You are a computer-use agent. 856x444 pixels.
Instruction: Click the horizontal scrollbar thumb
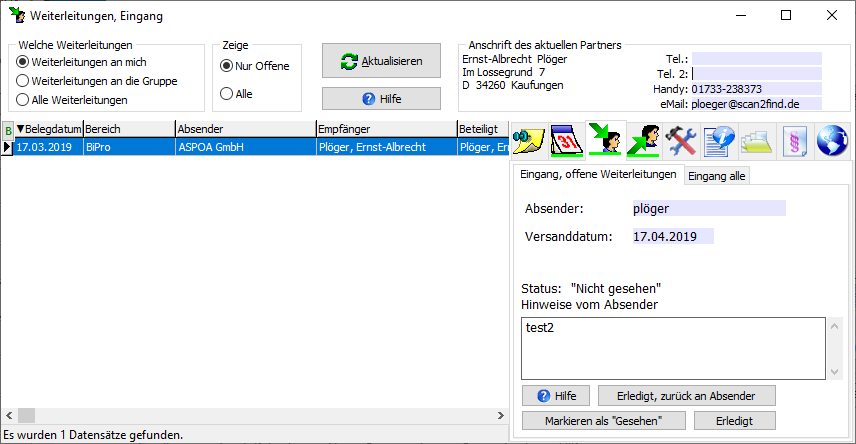(x=26, y=416)
